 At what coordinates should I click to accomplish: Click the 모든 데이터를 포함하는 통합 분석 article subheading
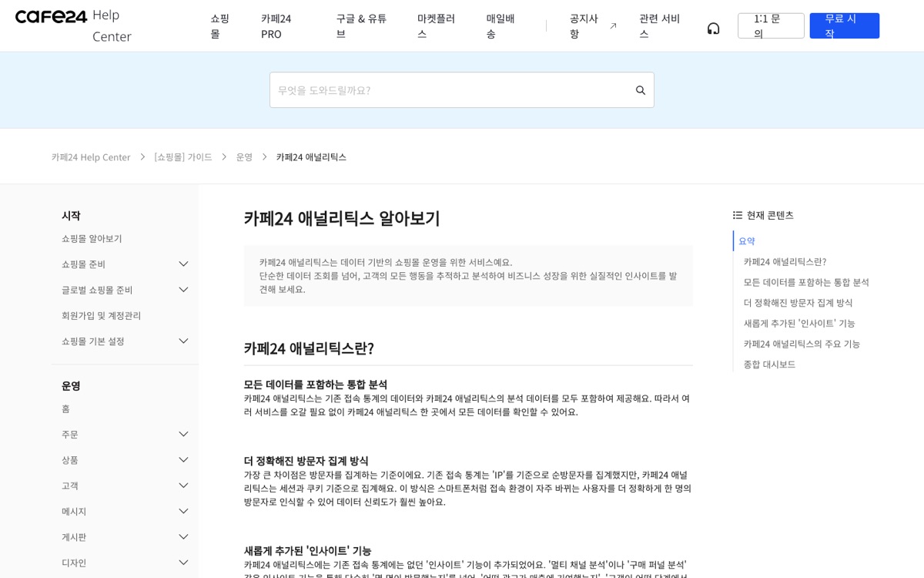coord(316,385)
